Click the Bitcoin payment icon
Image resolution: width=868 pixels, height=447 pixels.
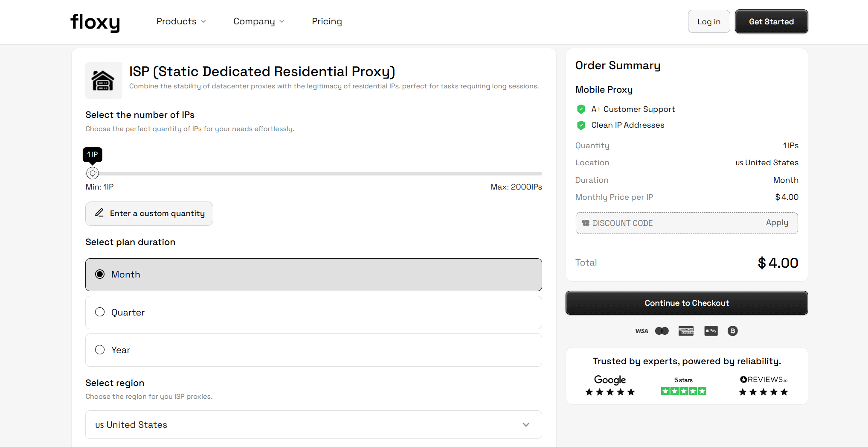pyautogui.click(x=733, y=331)
